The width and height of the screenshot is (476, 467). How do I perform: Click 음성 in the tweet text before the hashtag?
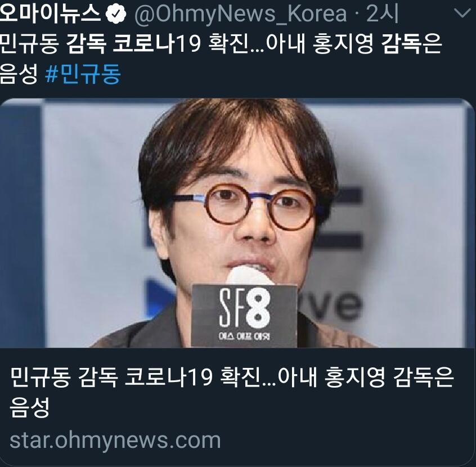(x=19, y=74)
